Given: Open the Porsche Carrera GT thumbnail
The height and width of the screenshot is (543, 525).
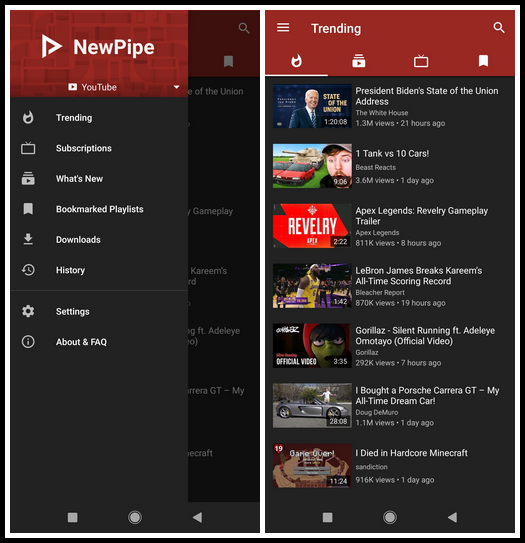Looking at the screenshot, I should click(312, 406).
